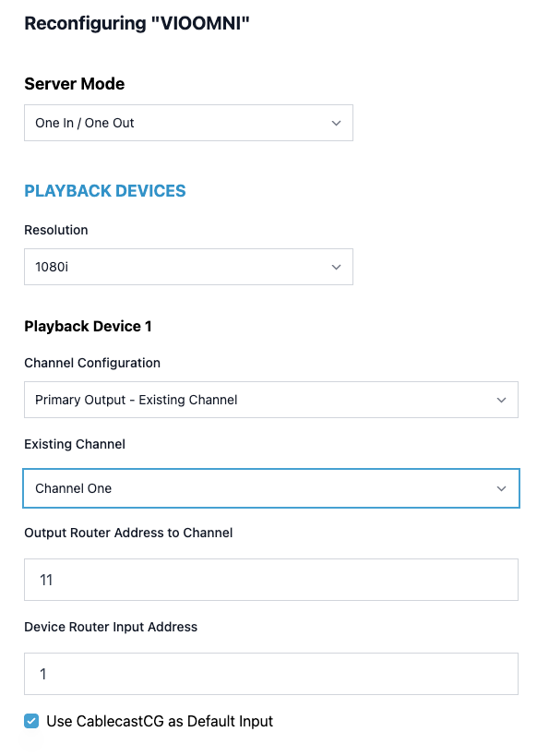Open the Channel Configuration dropdown
This screenshot has width=549, height=756.
(270, 400)
